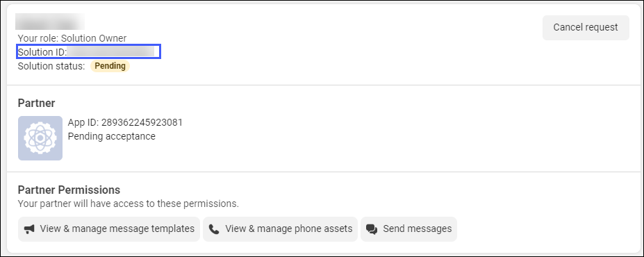Click the Partner section heading
644x257 pixels.
[x=37, y=103]
